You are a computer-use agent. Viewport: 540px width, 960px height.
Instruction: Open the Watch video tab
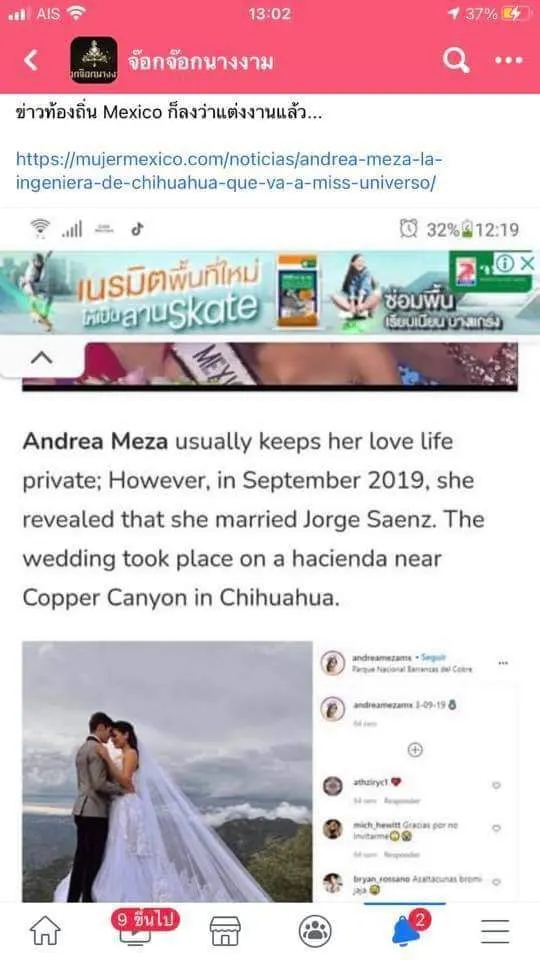tap(136, 928)
